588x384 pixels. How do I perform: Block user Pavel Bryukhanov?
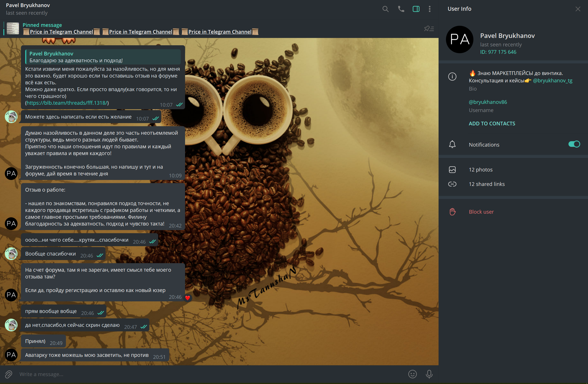(481, 212)
